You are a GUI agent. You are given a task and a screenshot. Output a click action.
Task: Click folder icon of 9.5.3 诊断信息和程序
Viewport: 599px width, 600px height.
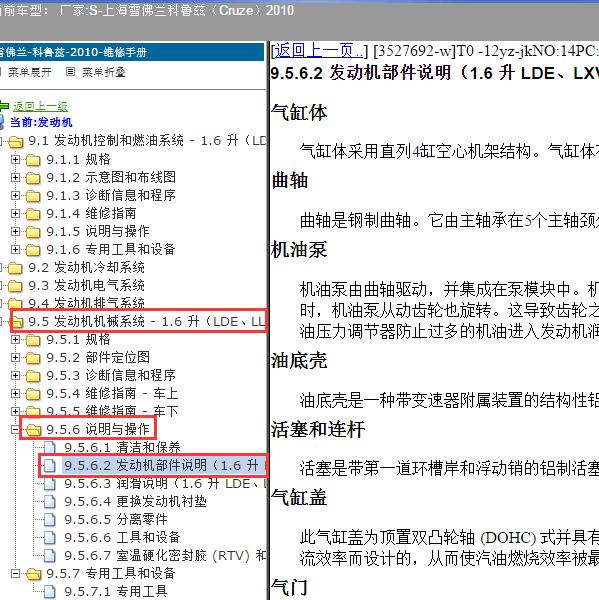(33, 376)
